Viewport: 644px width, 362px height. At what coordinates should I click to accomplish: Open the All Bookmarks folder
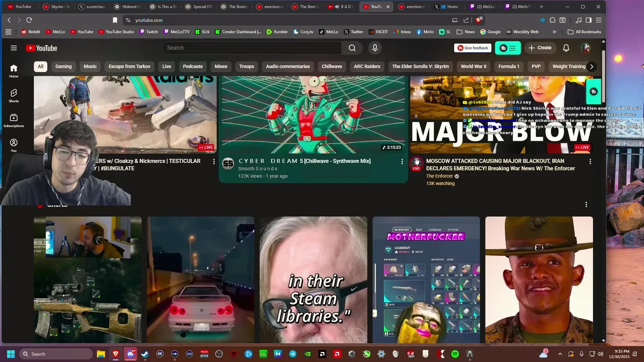click(584, 32)
